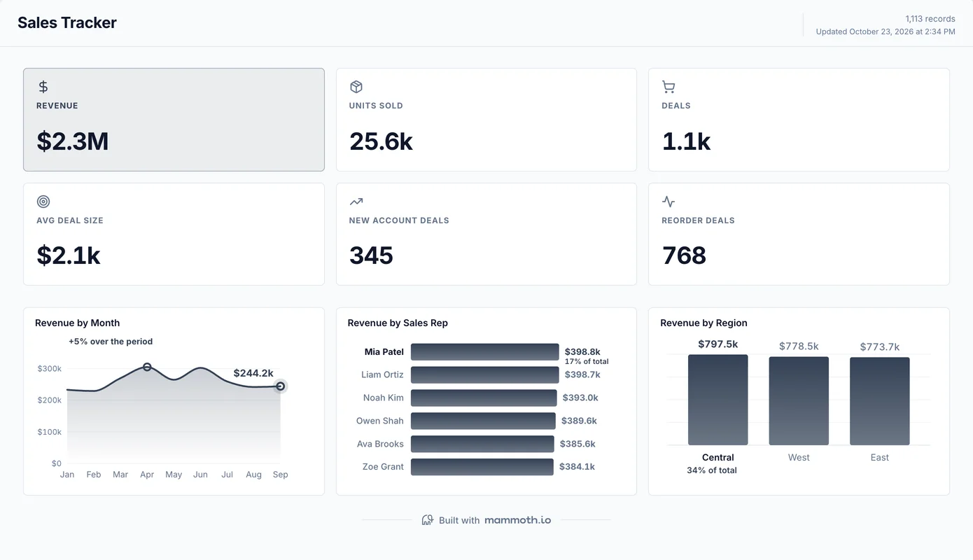Click the "$797.5k" Central value label
The height and width of the screenshot is (560, 973).
pyautogui.click(x=718, y=344)
